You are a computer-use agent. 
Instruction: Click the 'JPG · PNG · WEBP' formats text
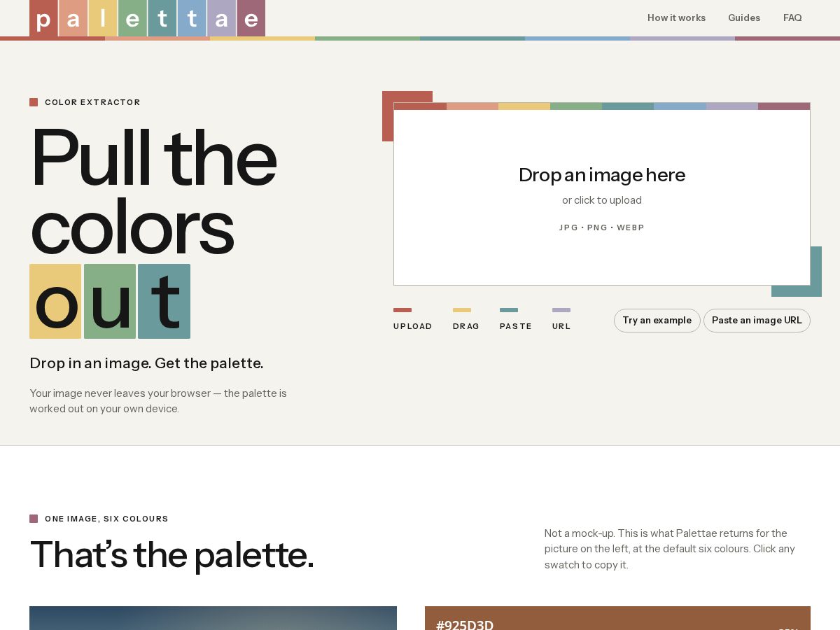tap(602, 227)
